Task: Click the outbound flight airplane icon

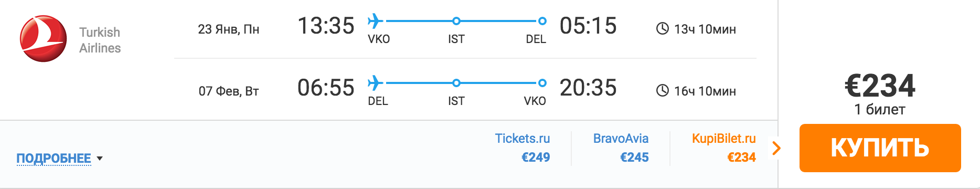Action: 376,21
